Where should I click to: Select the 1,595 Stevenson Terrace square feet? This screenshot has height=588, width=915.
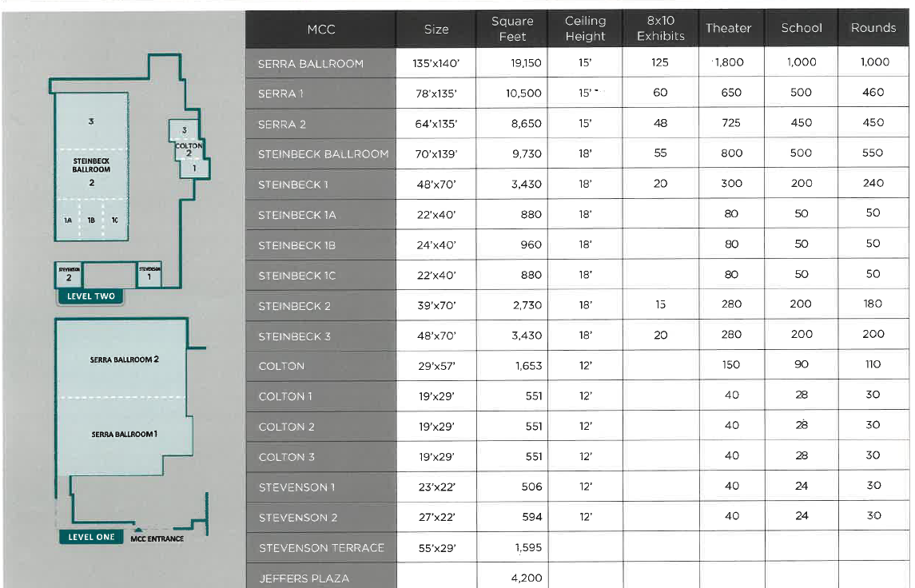pyautogui.click(x=528, y=547)
